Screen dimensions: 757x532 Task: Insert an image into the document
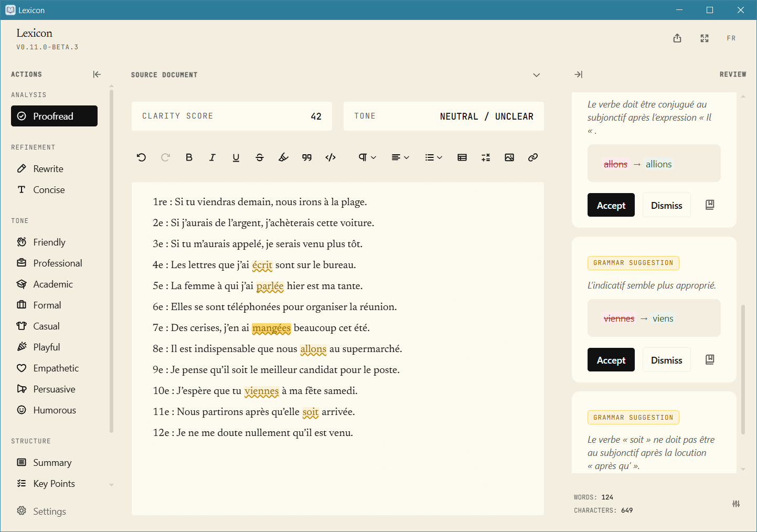(x=509, y=157)
